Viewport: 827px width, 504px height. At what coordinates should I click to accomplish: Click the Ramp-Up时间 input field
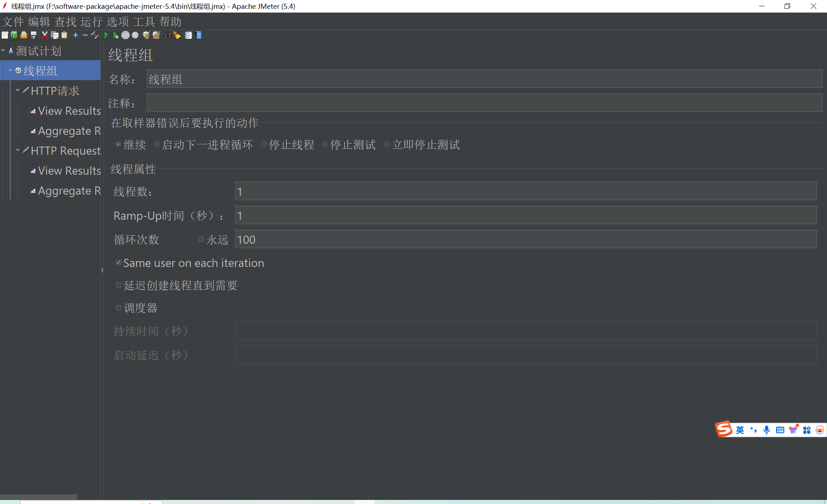[x=526, y=215]
